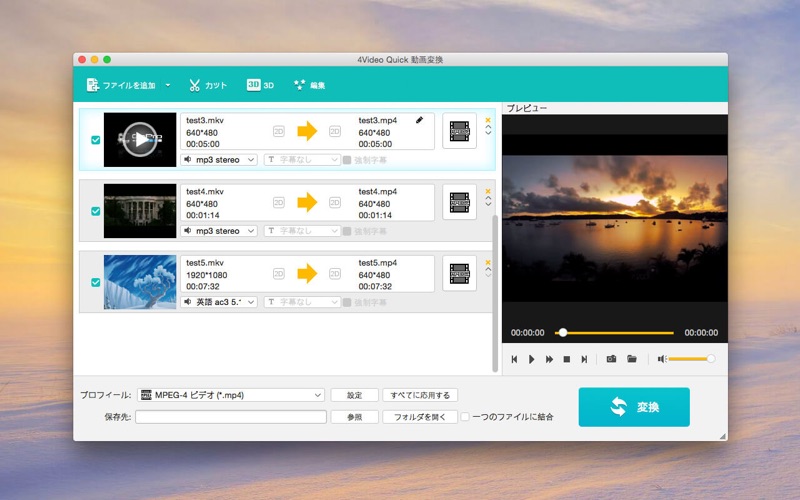Open output format icon for test5.mkv
The width and height of the screenshot is (800, 500).
(x=459, y=273)
